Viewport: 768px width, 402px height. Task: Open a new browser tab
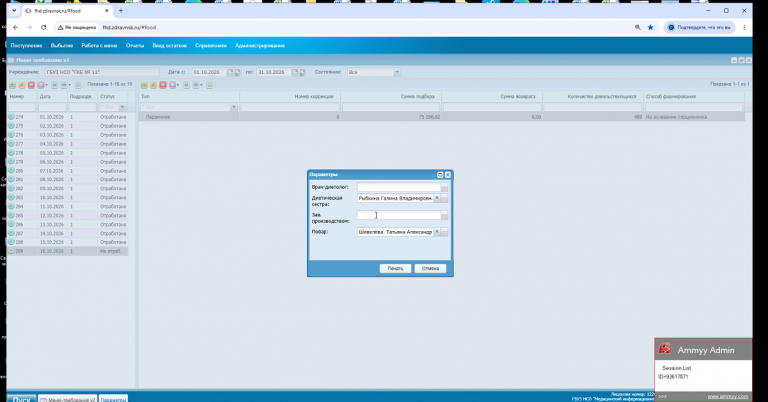(x=121, y=11)
